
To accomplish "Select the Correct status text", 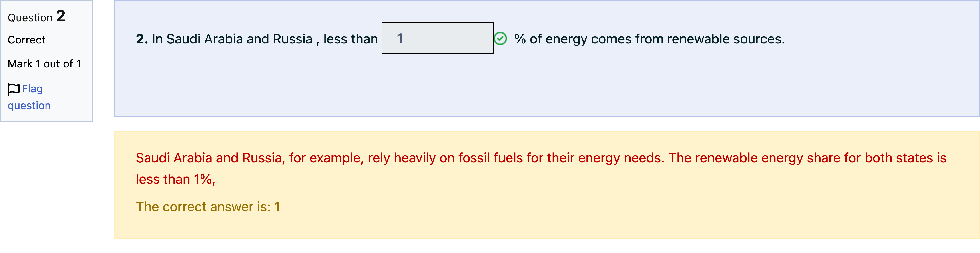I will (26, 40).
